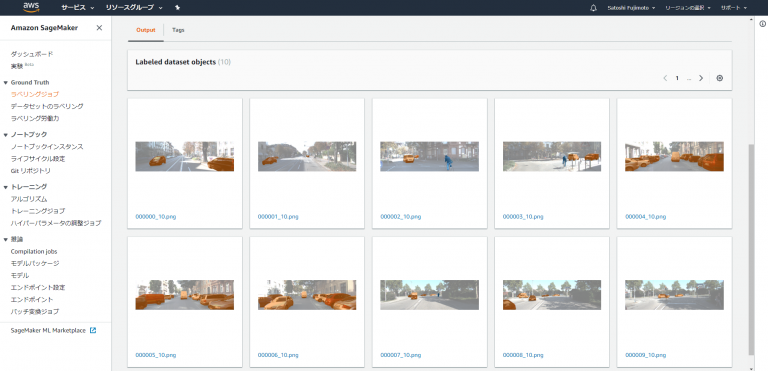Open the notifications bell
This screenshot has height=371, width=768.
[x=594, y=8]
